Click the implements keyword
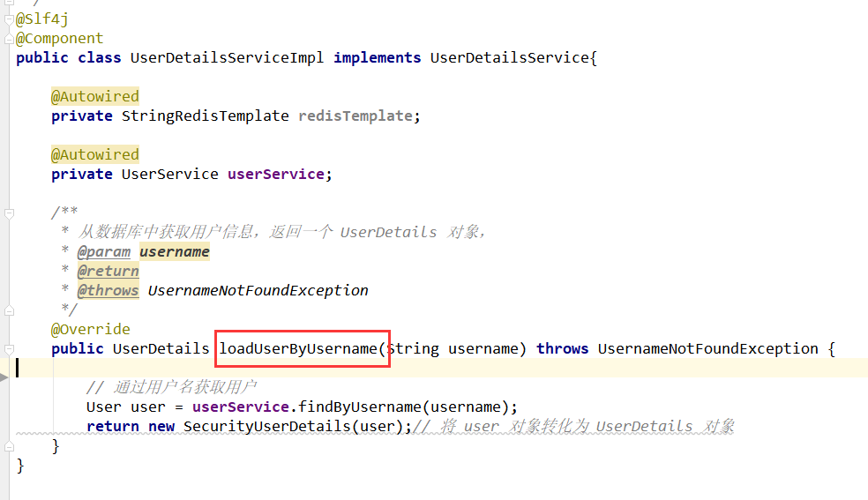Viewport: 868px width, 500px height. coord(377,57)
